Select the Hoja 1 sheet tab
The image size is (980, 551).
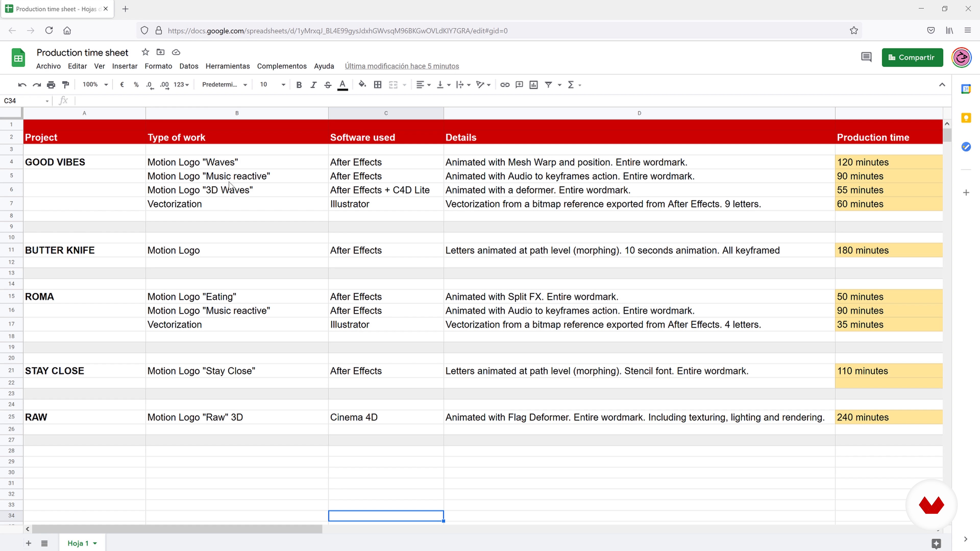tap(82, 543)
